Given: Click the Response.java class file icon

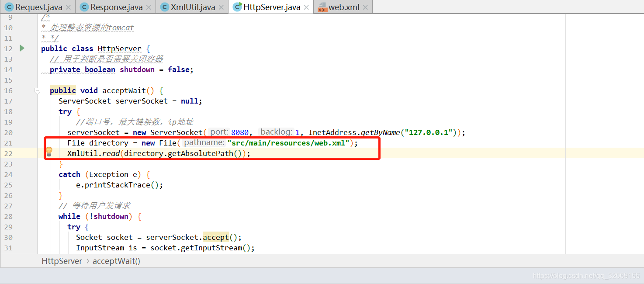Looking at the screenshot, I should pos(84,7).
